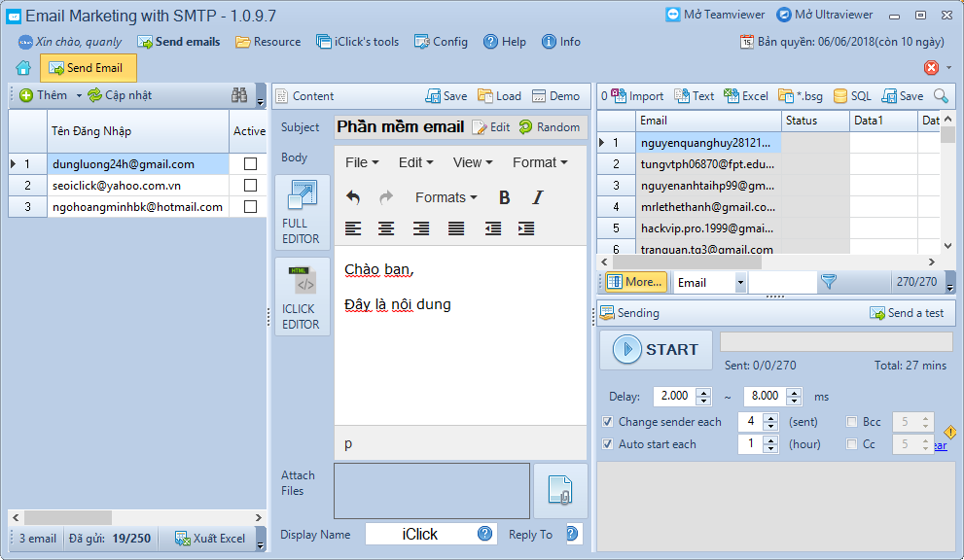Enable the Cc checkbox
Screen dimensions: 964x560
click(852, 444)
